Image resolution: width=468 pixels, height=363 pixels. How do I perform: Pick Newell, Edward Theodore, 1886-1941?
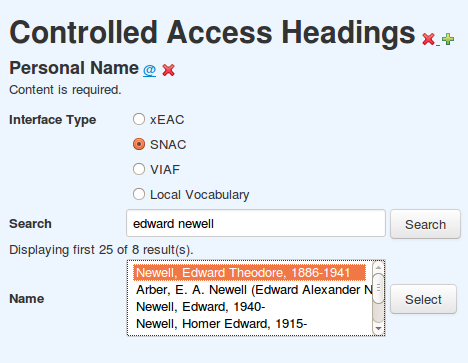click(x=250, y=273)
